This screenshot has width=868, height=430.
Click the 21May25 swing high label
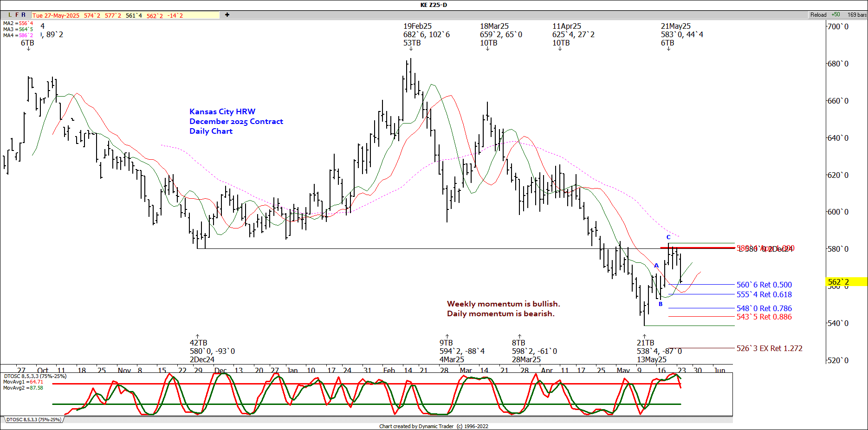click(x=676, y=26)
